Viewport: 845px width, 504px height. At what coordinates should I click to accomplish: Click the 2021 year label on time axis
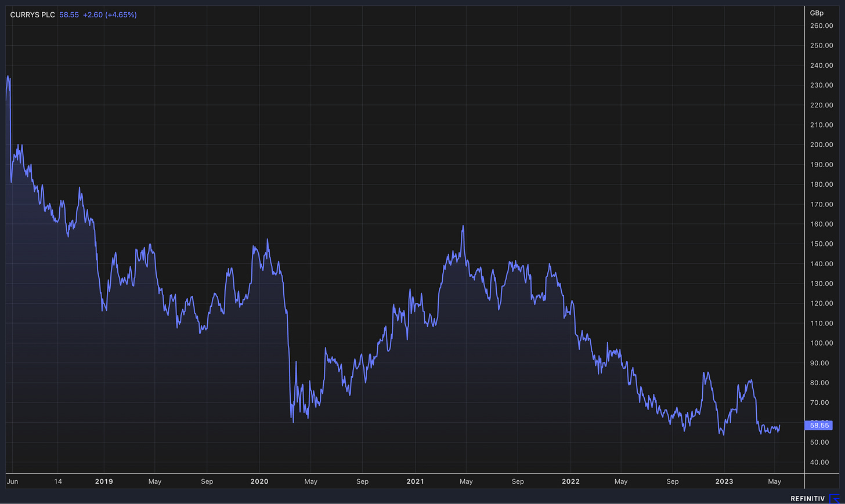click(415, 481)
